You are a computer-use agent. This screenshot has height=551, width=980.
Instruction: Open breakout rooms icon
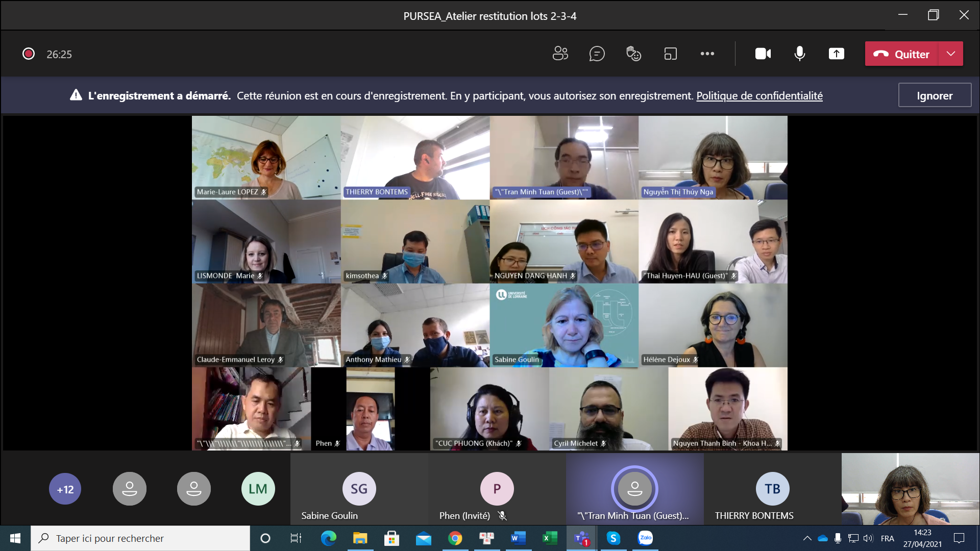670,54
